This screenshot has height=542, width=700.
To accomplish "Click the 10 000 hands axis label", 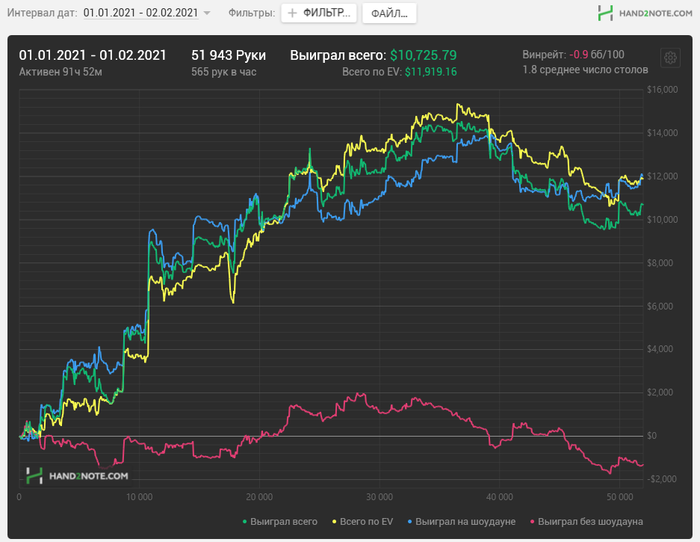I will coord(139,497).
